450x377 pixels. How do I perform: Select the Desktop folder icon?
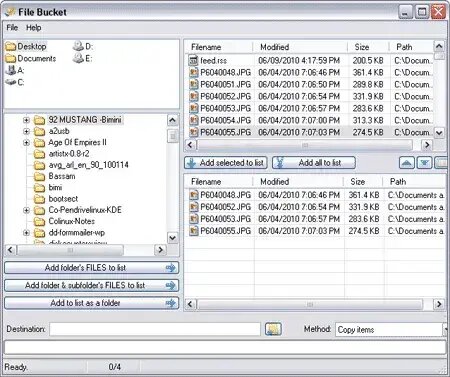point(11,46)
